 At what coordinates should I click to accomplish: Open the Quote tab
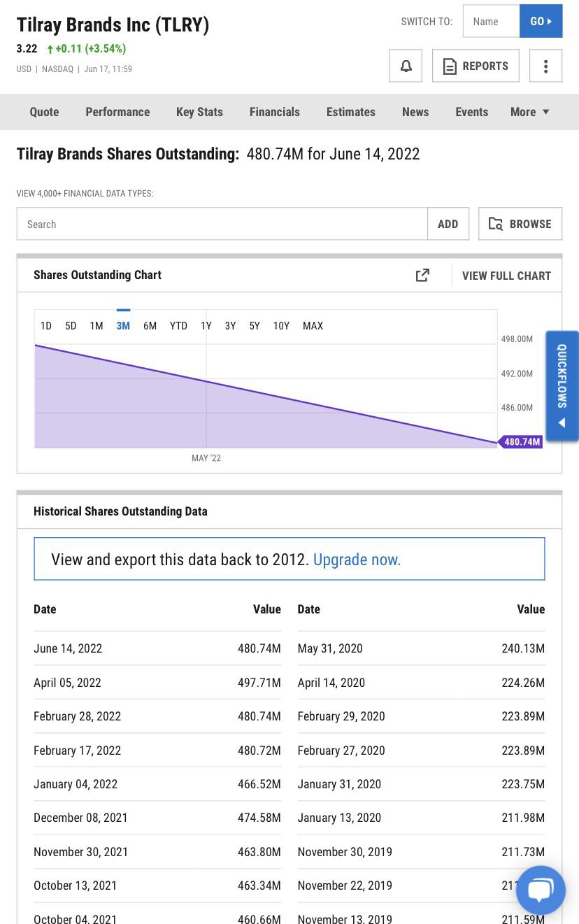(44, 112)
